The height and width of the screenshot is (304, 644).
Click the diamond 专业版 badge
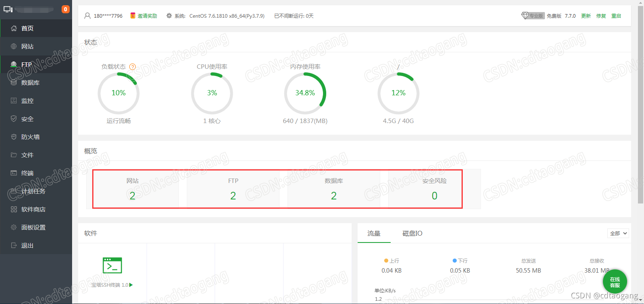click(x=533, y=16)
